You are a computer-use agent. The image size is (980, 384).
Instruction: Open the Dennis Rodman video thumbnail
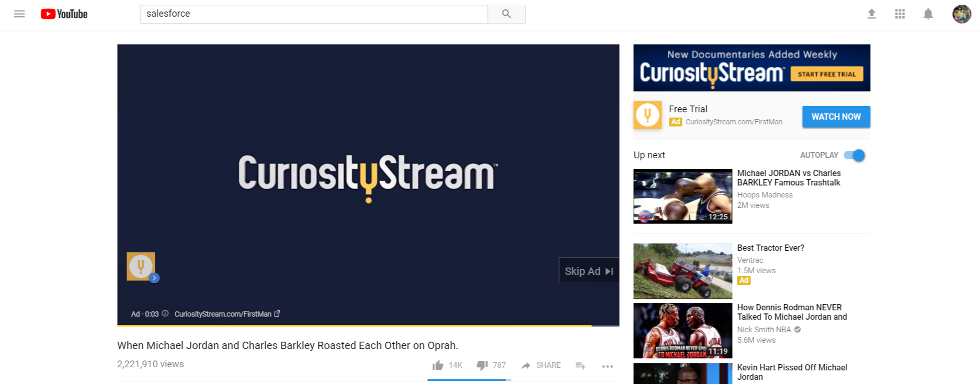click(682, 331)
